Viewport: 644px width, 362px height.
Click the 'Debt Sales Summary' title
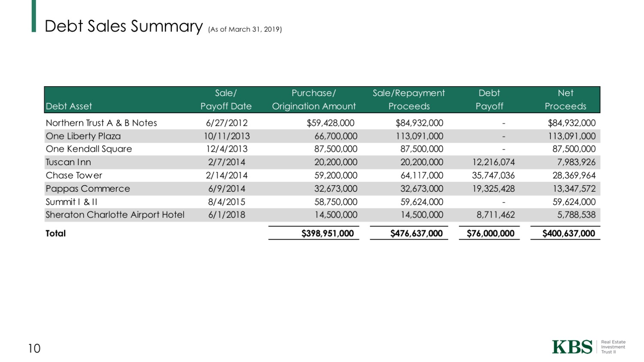(124, 26)
